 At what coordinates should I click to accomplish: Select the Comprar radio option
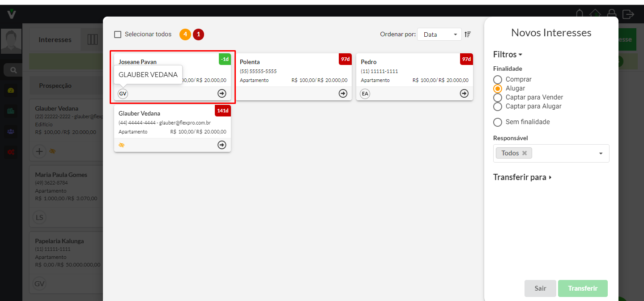tap(498, 80)
